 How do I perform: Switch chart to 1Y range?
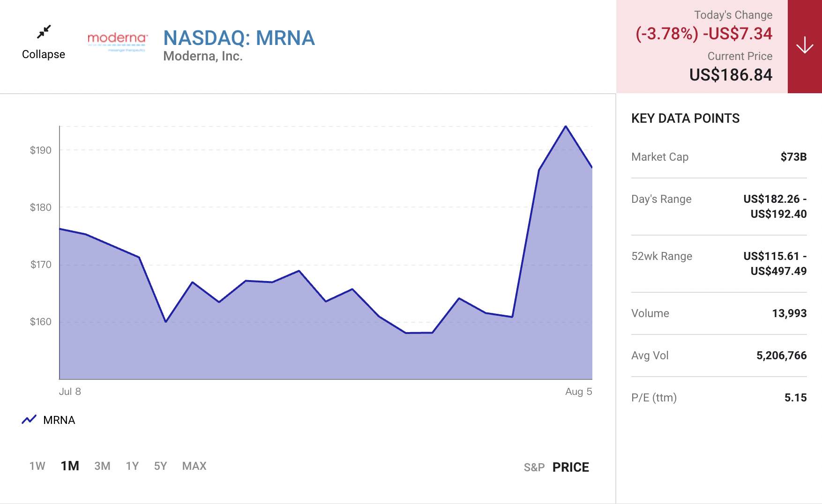click(x=132, y=466)
